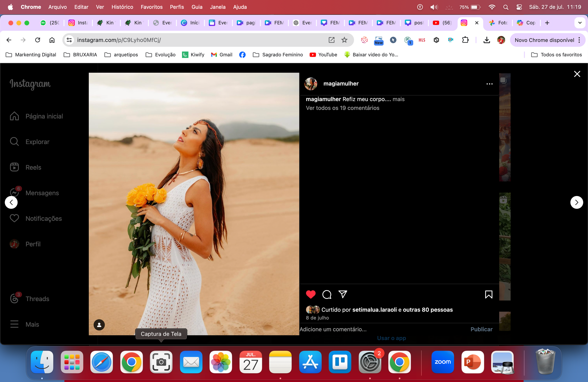Open the post's three-dot options menu
This screenshot has width=588, height=382.
[x=489, y=84]
